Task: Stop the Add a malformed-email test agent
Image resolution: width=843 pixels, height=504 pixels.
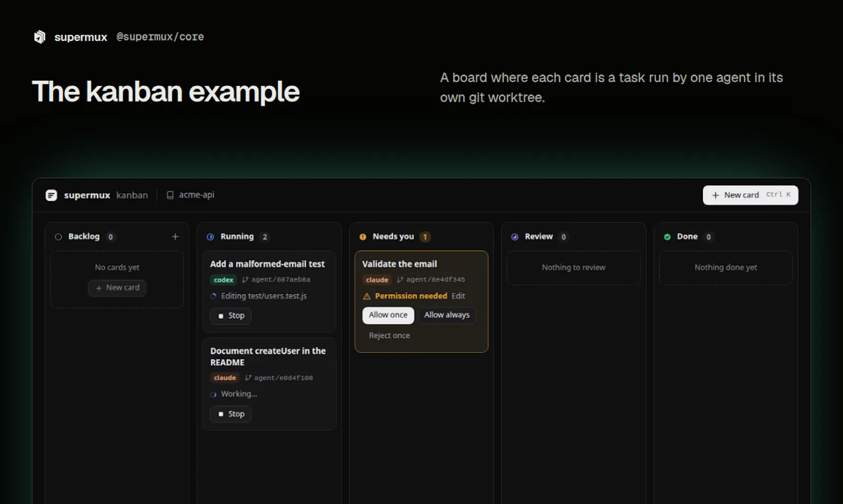Action: point(231,316)
